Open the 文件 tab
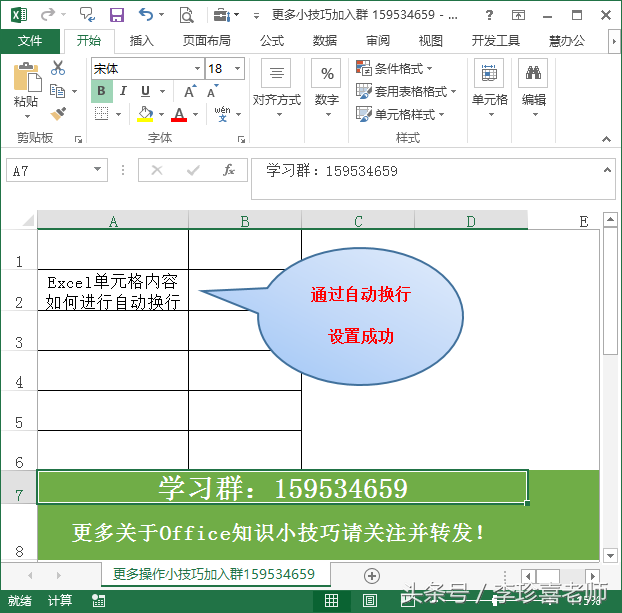The image size is (622, 613). click(x=30, y=41)
